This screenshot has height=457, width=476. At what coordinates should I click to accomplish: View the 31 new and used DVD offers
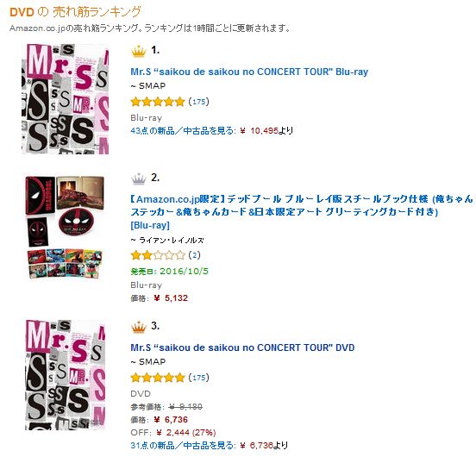tap(182, 446)
